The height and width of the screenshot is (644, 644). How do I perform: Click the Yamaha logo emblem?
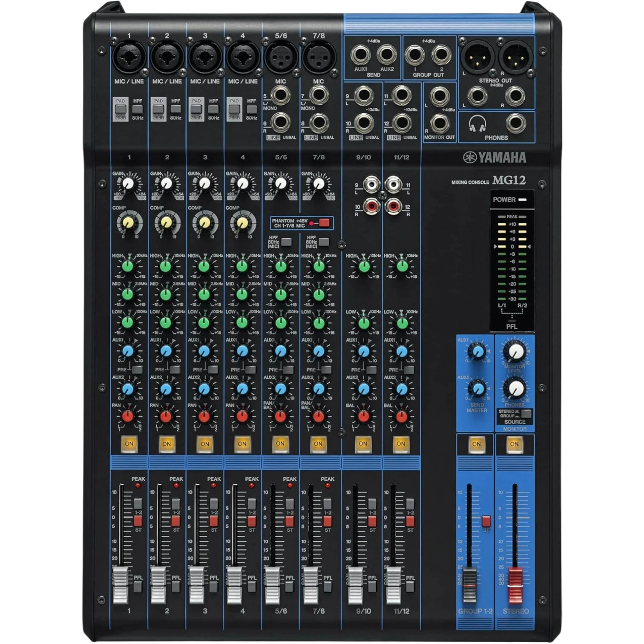pyautogui.click(x=469, y=158)
